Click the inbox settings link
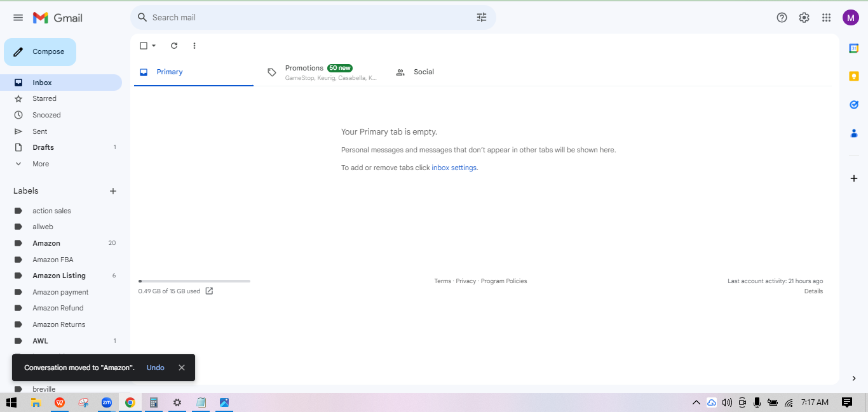 click(454, 168)
